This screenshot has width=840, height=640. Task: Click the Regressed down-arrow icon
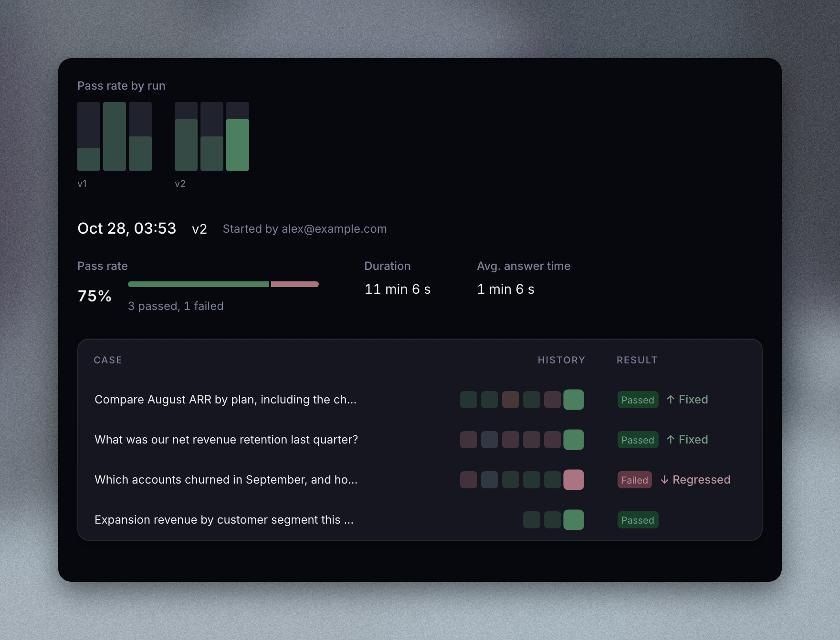[664, 480]
